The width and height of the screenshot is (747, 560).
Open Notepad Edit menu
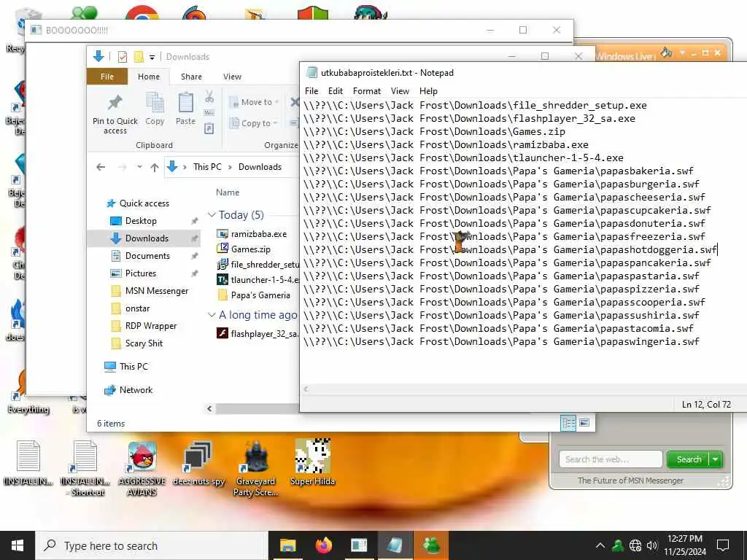pyautogui.click(x=335, y=91)
